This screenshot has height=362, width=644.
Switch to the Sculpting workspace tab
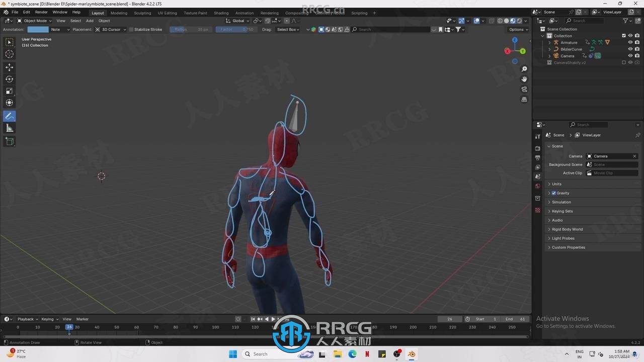(x=142, y=13)
